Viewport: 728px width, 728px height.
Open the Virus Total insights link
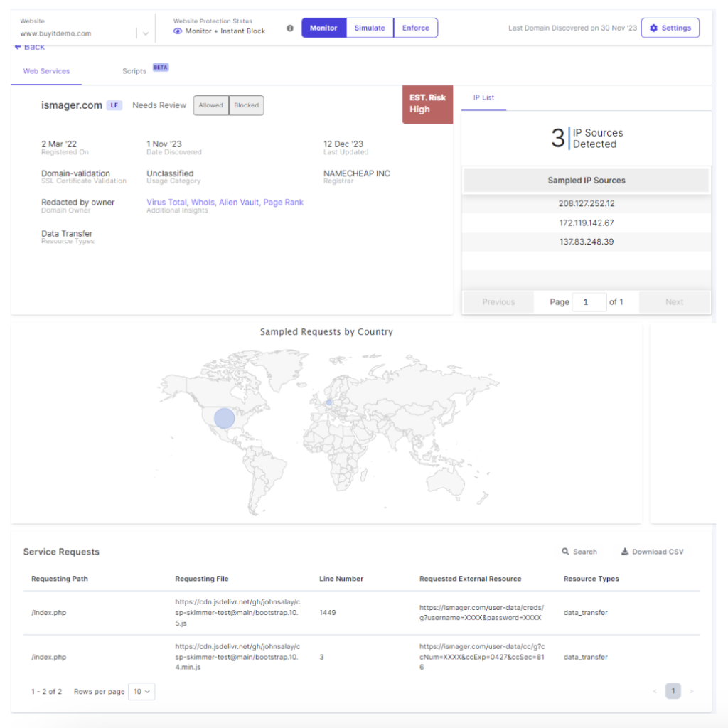pos(166,202)
